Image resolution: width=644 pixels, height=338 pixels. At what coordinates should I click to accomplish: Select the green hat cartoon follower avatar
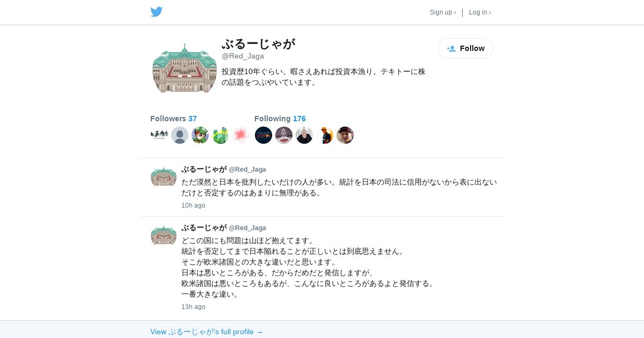(200, 135)
